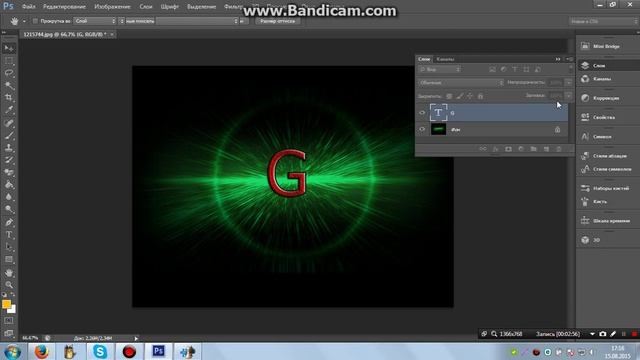Select the Healing Brush tool
Image resolution: width=640 pixels, height=360 pixels.
[x=9, y=123]
